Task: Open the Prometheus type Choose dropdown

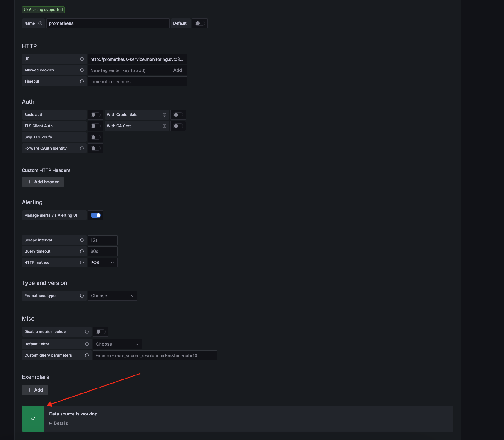Action: point(112,295)
